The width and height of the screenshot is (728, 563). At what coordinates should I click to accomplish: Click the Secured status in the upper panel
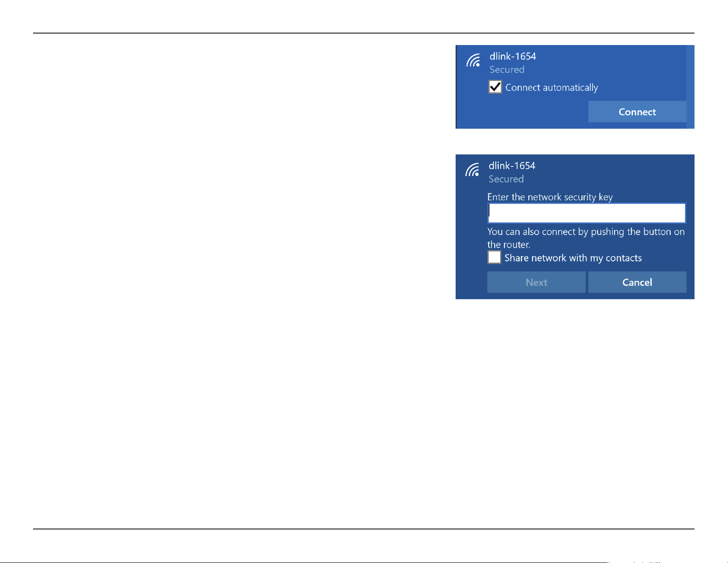click(x=507, y=70)
